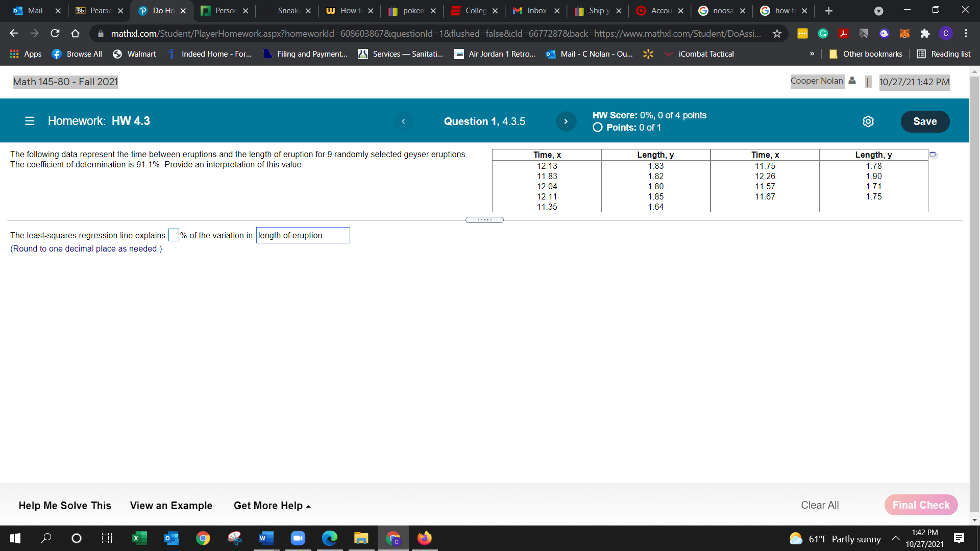Go to the next question arrow
This screenshot has height=551, width=980.
click(566, 121)
